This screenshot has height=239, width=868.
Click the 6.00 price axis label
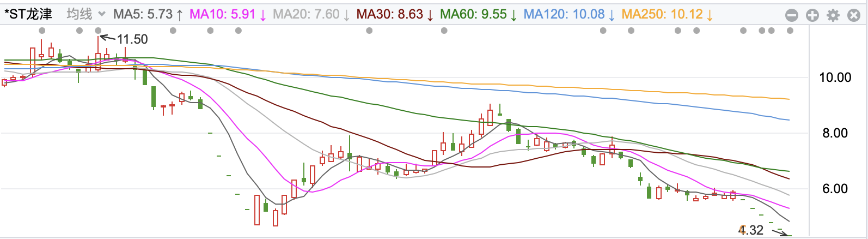[x=835, y=189]
